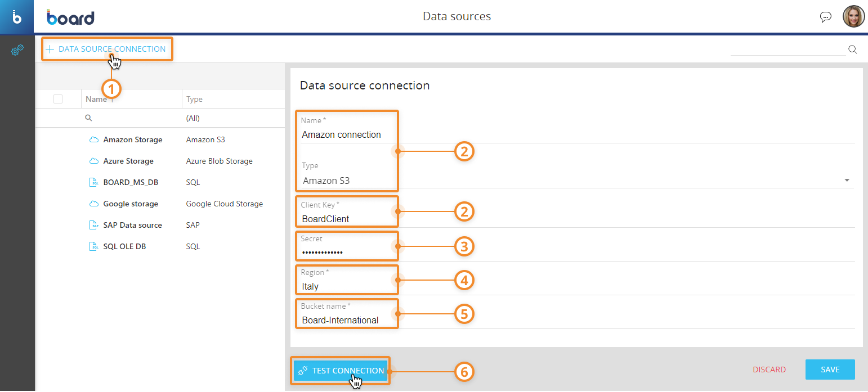Image resolution: width=868 pixels, height=392 pixels.
Task: Click the Client Key field
Action: (578, 219)
